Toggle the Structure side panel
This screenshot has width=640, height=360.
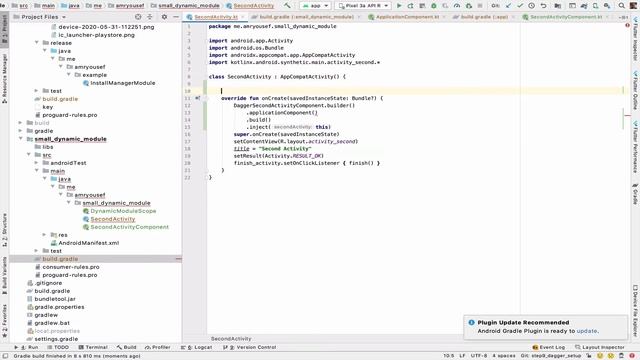[4, 230]
